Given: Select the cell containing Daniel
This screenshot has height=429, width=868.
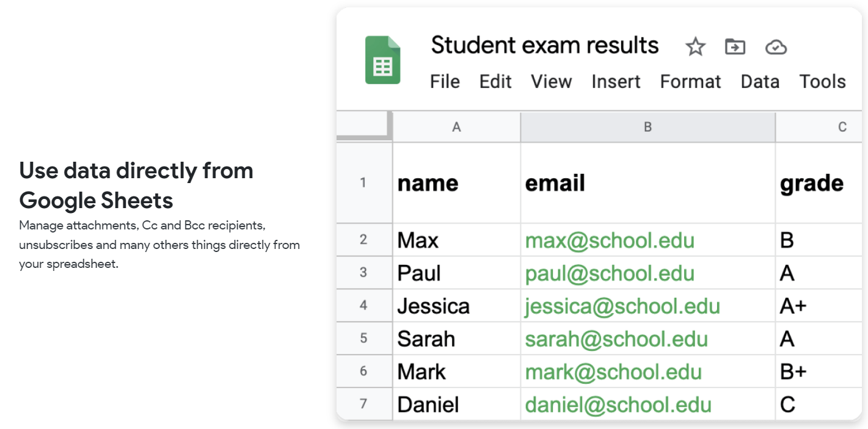Looking at the screenshot, I should (x=456, y=404).
